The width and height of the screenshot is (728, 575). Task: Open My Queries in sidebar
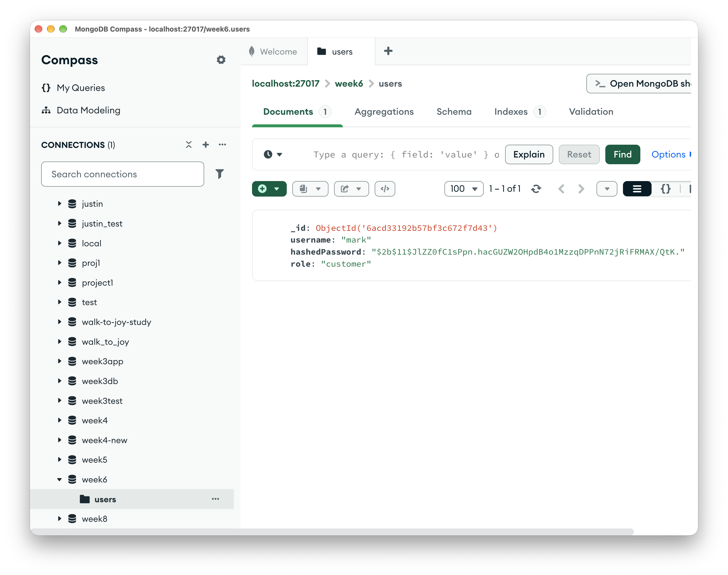pyautogui.click(x=73, y=88)
